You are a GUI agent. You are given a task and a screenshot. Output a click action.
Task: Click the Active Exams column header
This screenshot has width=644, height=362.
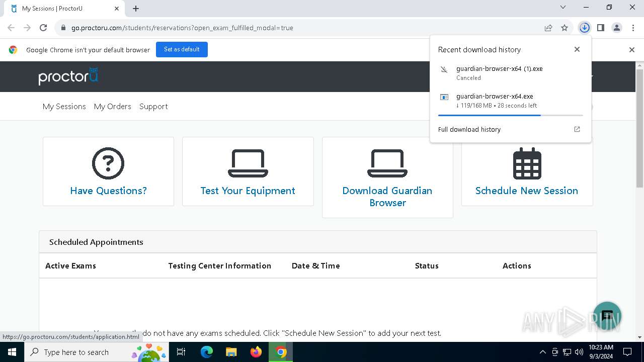coord(70,265)
